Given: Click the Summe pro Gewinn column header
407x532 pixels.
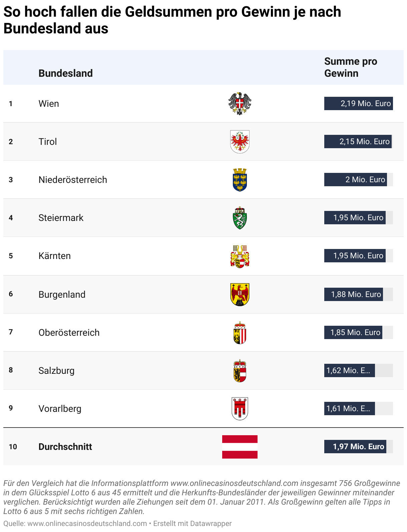Looking at the screenshot, I should (350, 67).
